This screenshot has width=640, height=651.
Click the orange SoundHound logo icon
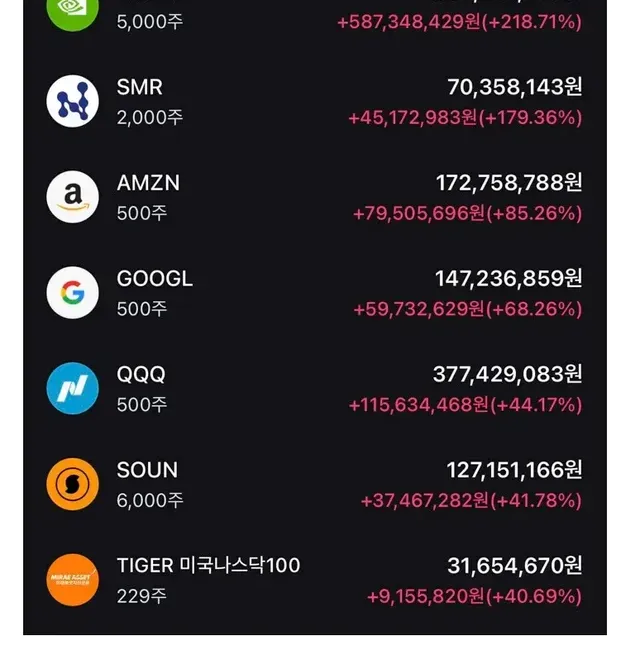coord(73,484)
